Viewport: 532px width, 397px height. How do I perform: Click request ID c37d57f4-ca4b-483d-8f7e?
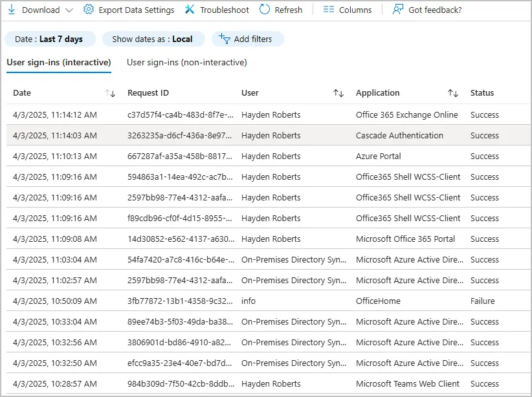[x=181, y=115]
